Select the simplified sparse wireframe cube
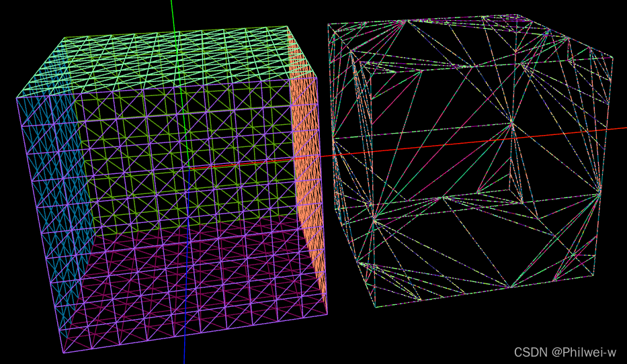This screenshot has height=364, width=627. pos(470,161)
